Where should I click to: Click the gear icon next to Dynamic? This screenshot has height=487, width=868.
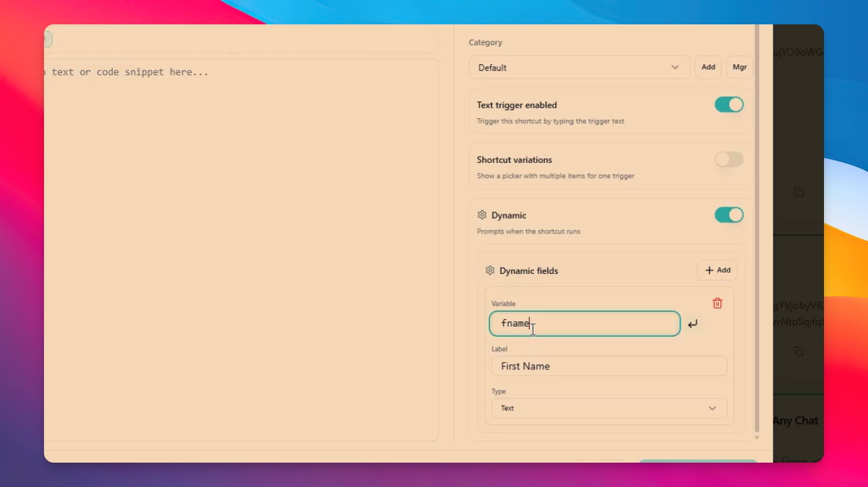pyautogui.click(x=482, y=215)
